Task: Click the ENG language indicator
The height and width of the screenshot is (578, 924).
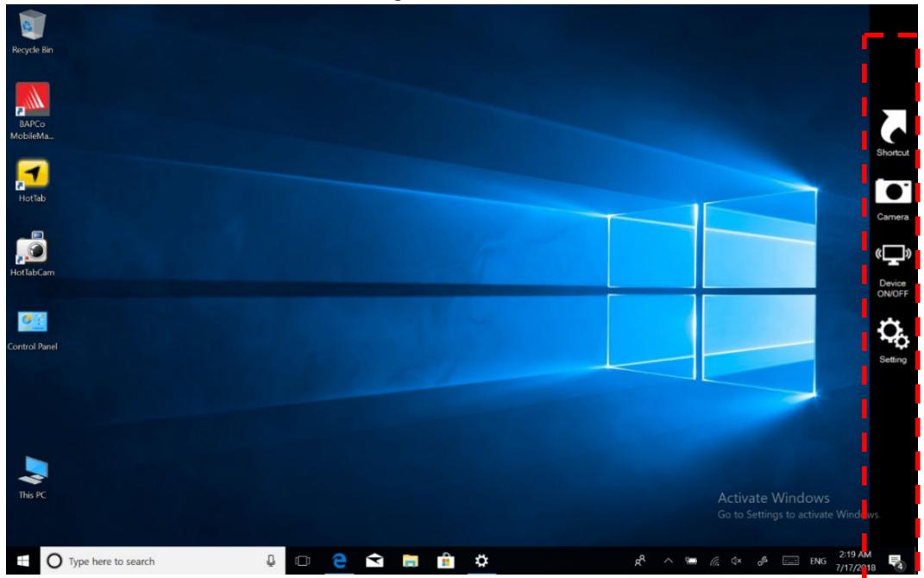Action: point(818,562)
